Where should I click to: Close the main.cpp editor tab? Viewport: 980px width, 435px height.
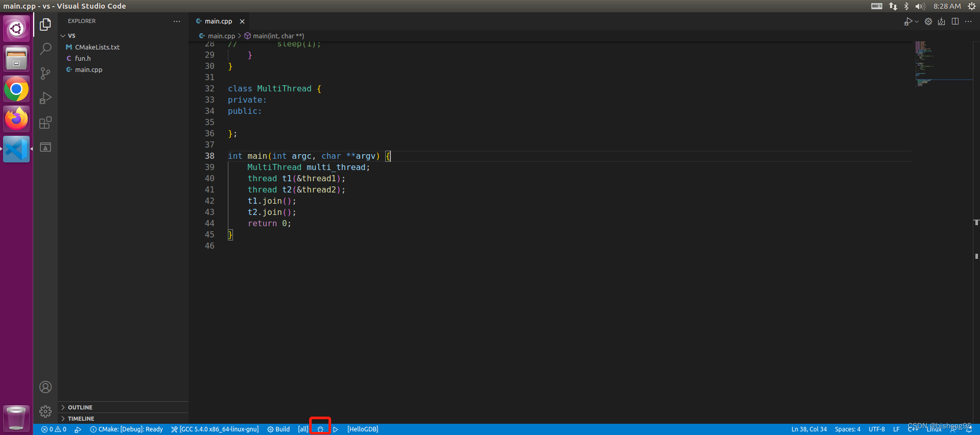point(242,21)
